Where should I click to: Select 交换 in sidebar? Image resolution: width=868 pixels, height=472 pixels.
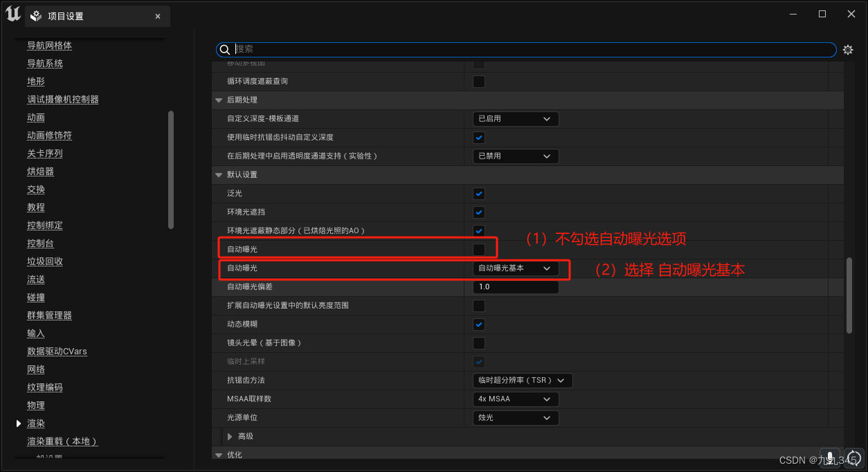click(x=36, y=190)
